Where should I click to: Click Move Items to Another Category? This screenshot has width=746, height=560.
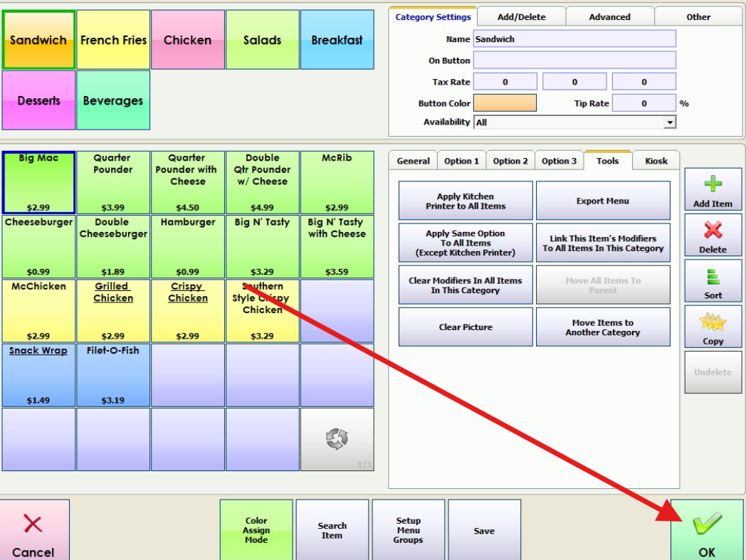pyautogui.click(x=603, y=327)
